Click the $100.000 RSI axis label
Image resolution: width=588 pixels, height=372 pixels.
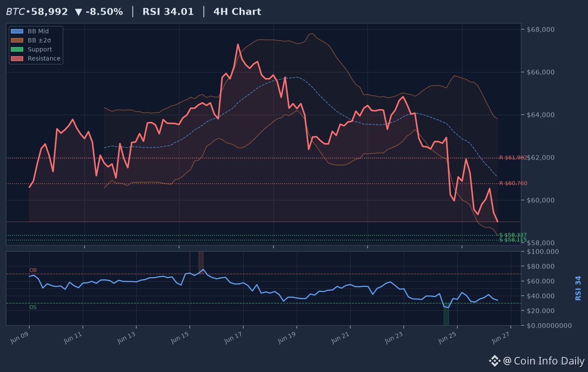click(543, 252)
